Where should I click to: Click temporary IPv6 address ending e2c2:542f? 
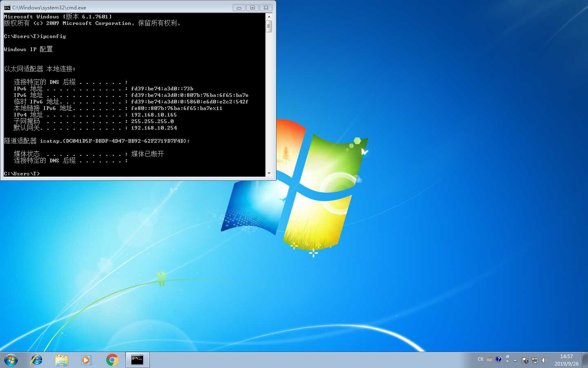coord(190,102)
